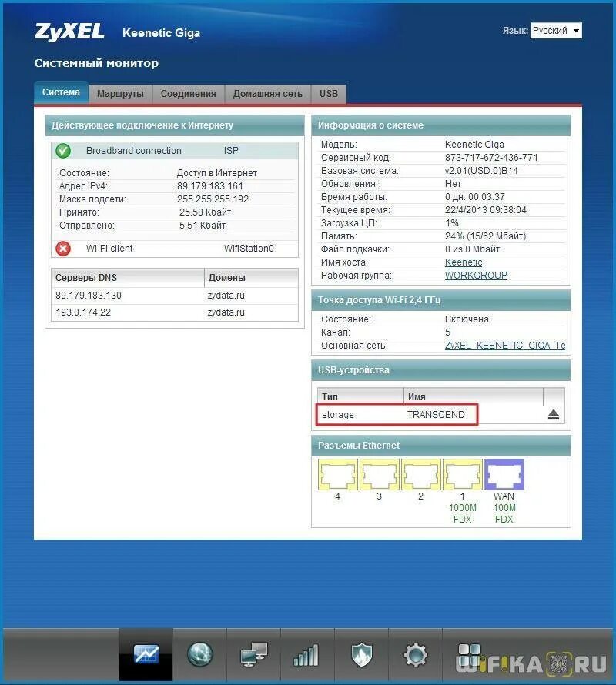
Task: Click memory value 24% (15/62 Мбайт)
Action: (x=485, y=236)
